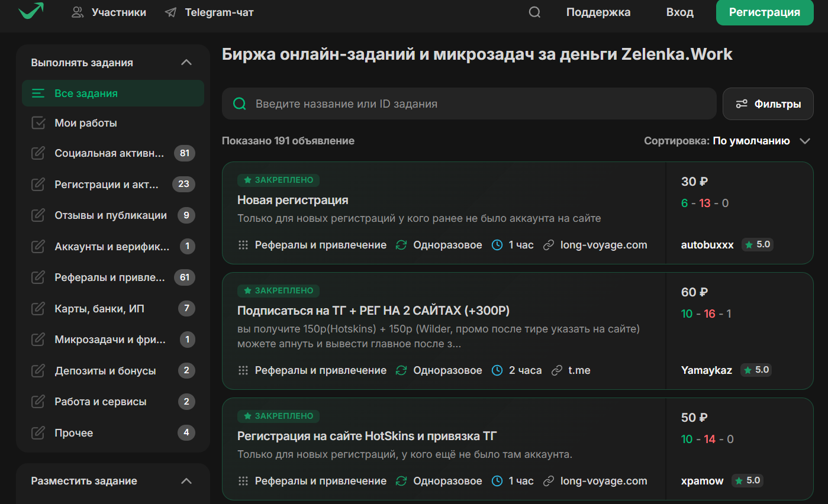828x504 pixels.
Task: Open task Подписаться на ТГ + РЕГ НА 2 САЙТАХ
Action: click(373, 311)
